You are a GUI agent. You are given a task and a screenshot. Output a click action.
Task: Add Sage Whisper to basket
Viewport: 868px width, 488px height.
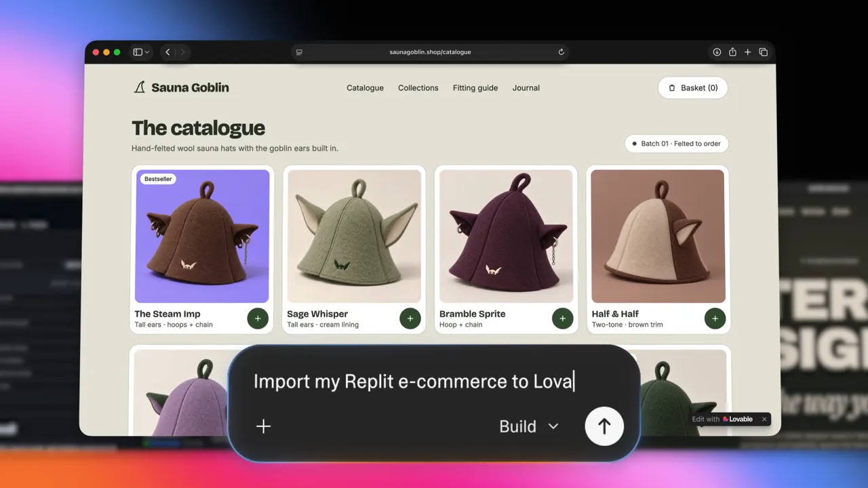click(410, 319)
